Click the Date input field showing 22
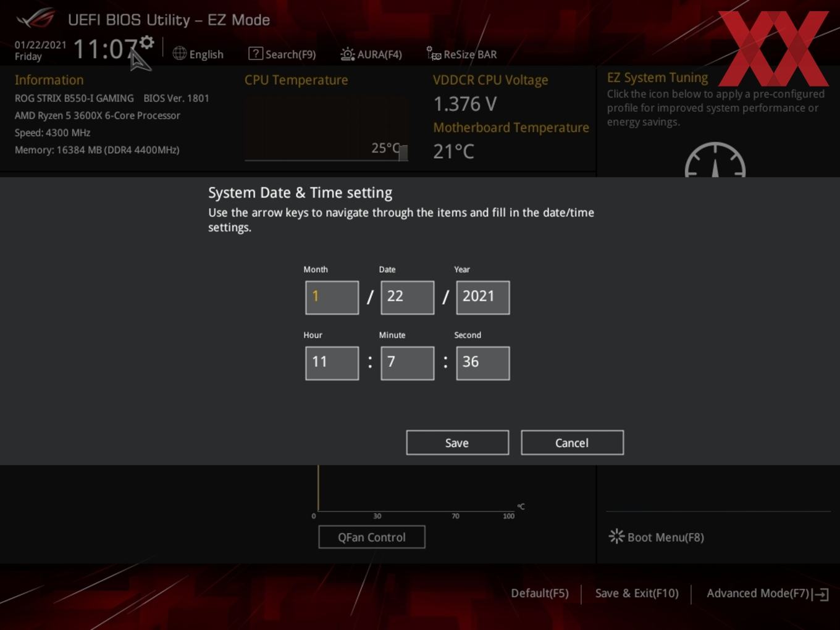 click(x=408, y=298)
